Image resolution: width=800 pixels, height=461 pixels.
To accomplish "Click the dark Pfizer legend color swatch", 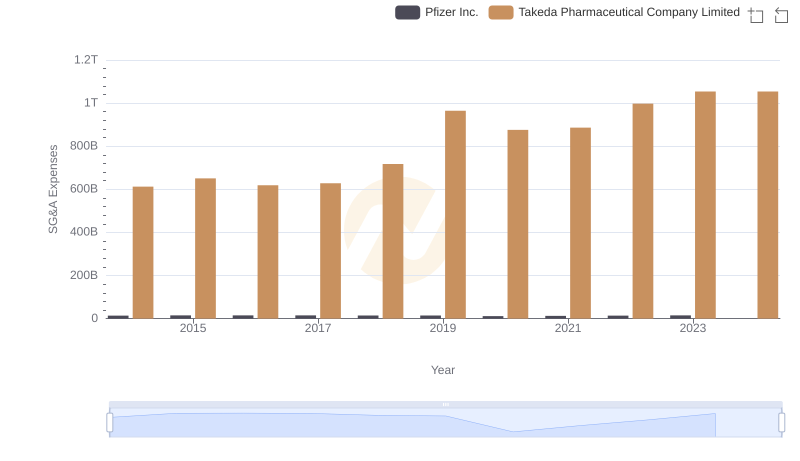I will pos(408,13).
